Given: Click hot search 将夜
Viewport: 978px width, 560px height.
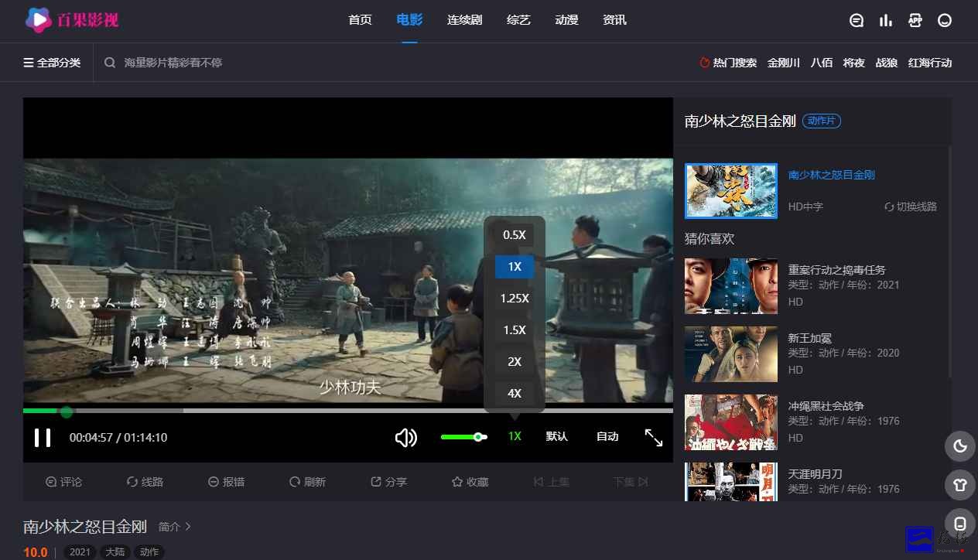Looking at the screenshot, I should coord(854,63).
